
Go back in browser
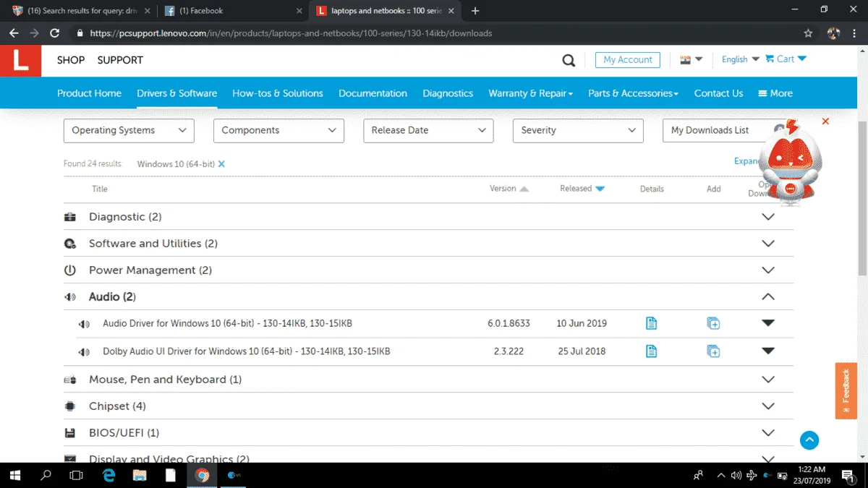[x=14, y=33]
